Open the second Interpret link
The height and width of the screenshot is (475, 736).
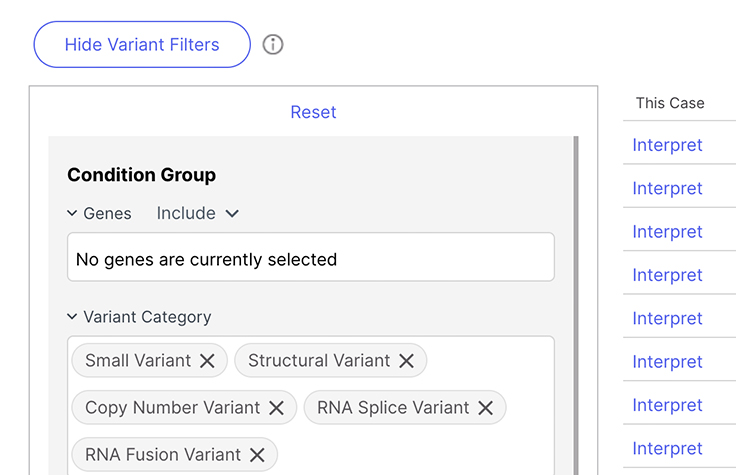(667, 188)
